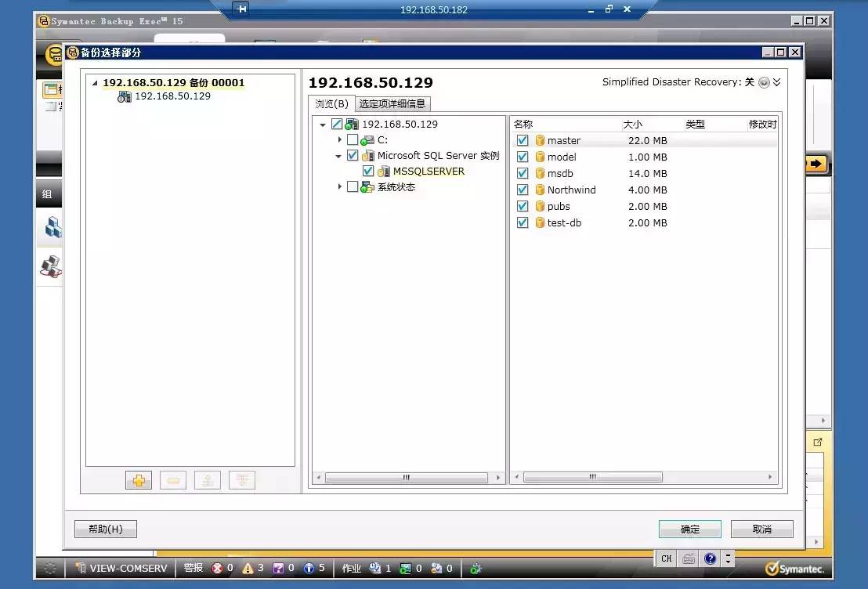
Task: Click the Microsoft SQL Server instance icon
Action: [x=367, y=156]
